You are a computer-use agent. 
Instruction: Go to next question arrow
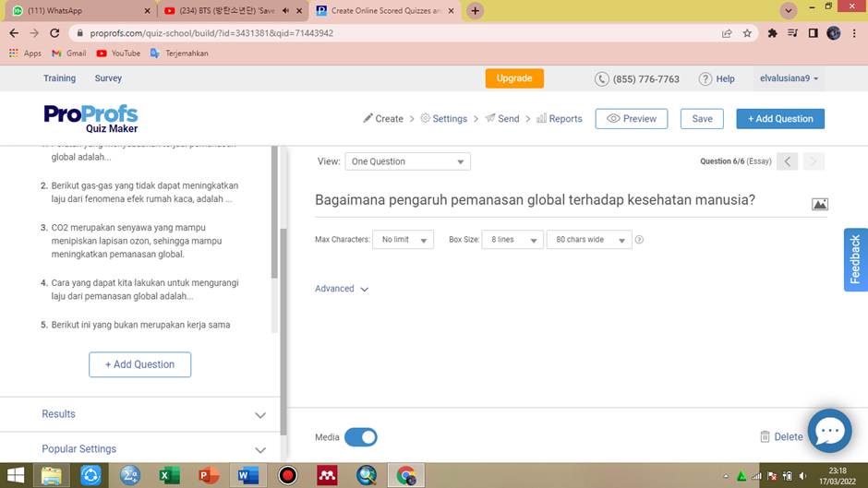(814, 161)
